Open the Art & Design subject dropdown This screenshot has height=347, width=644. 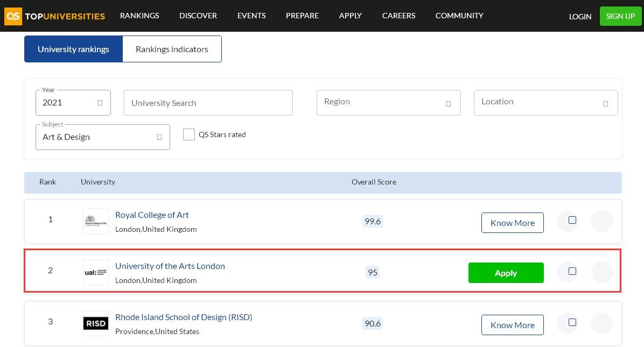(103, 137)
